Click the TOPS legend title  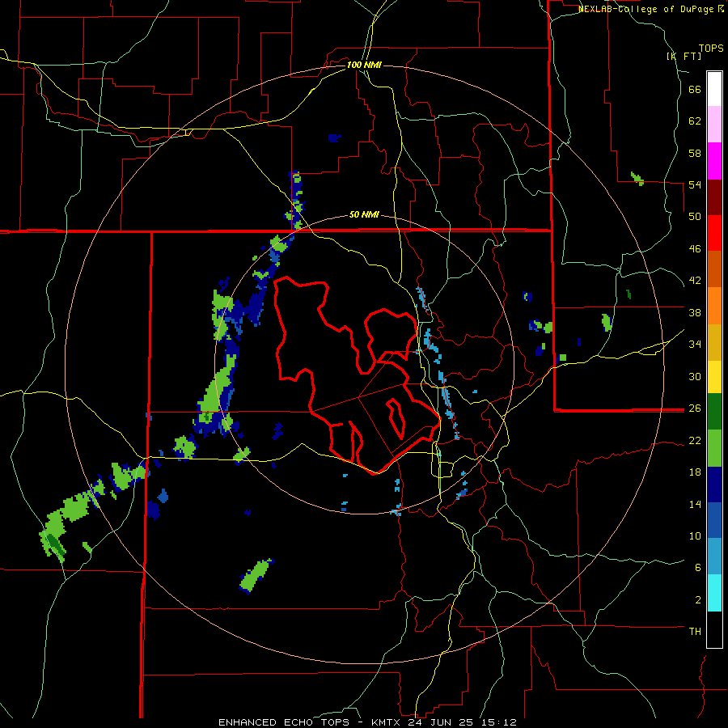[711, 48]
